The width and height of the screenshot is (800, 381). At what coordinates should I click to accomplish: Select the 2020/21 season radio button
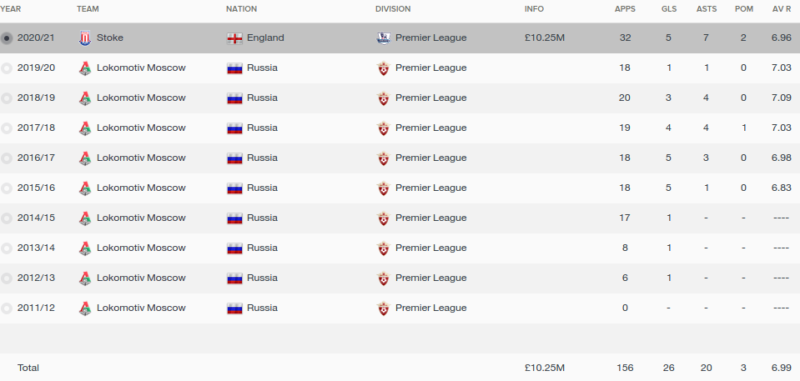pyautogui.click(x=6, y=38)
